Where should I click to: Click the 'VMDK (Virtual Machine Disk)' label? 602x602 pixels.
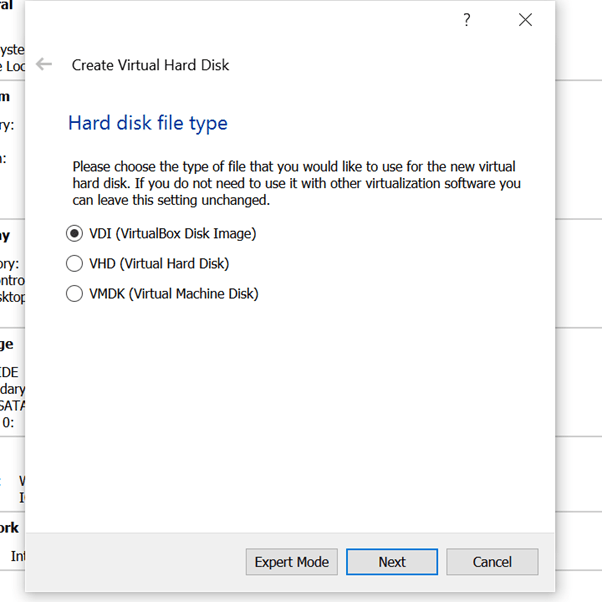(174, 294)
